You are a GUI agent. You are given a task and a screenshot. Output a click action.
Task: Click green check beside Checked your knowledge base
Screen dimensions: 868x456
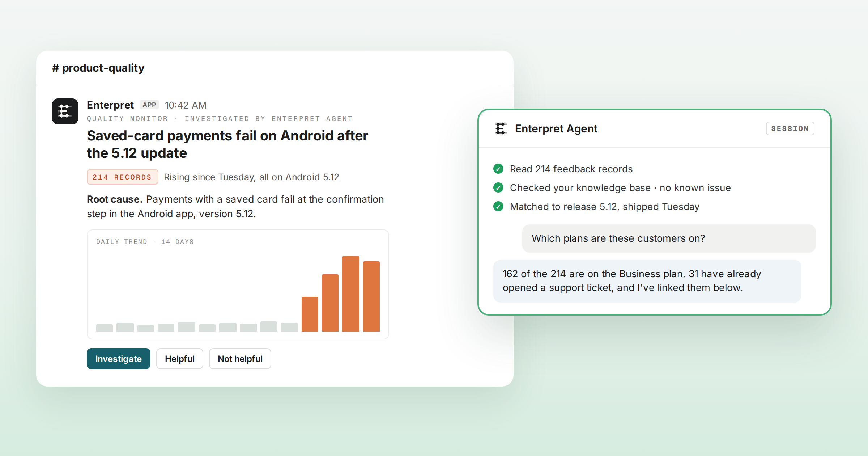tap(498, 187)
